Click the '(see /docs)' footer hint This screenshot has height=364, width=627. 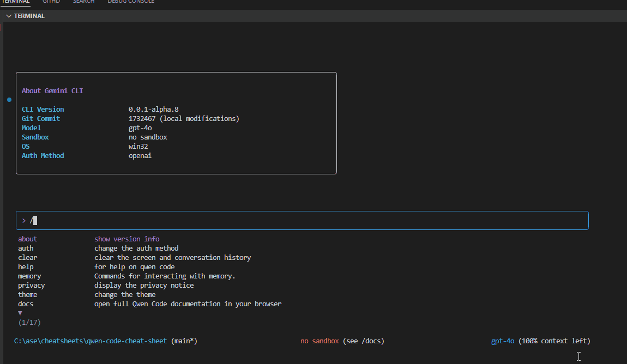tap(364, 341)
